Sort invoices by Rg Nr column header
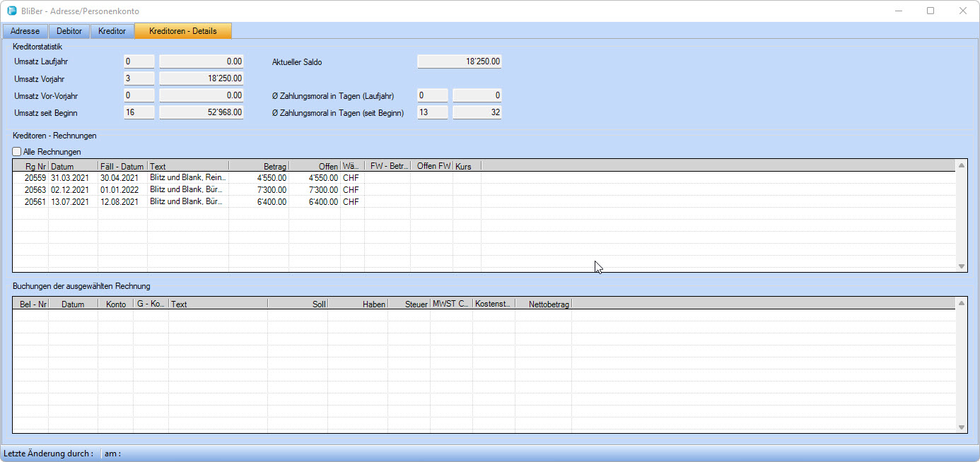Screen dimensions: 980x462 point(31,166)
